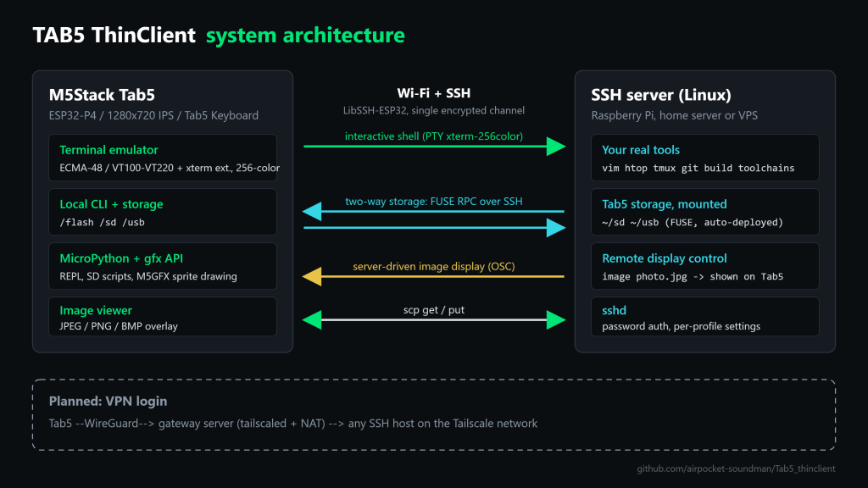Click 'ECMA-48 / VT100-VT220' description text

116,168
